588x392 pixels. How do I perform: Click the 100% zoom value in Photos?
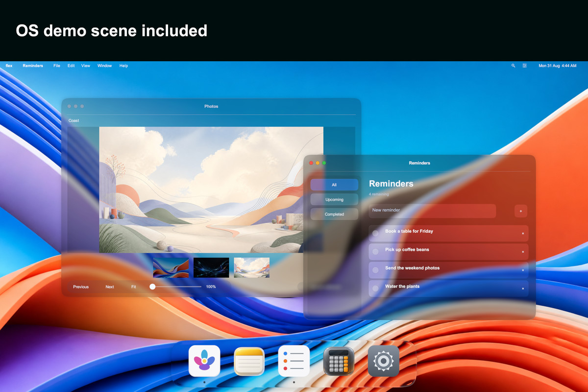coord(211,287)
